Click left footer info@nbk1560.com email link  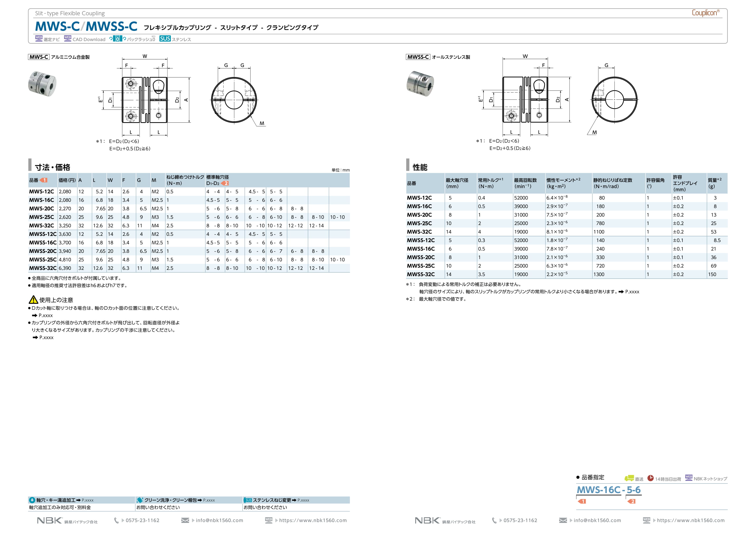219,520
